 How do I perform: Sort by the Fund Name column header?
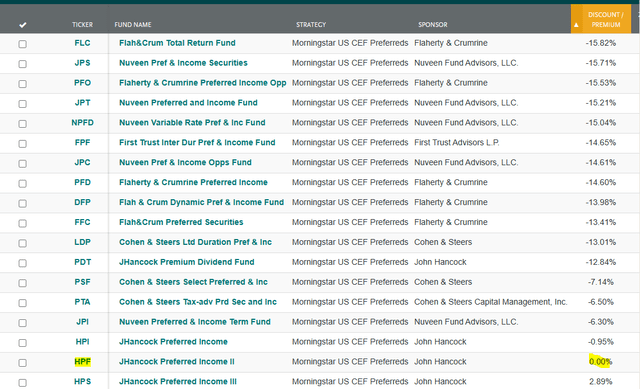pyautogui.click(x=133, y=24)
